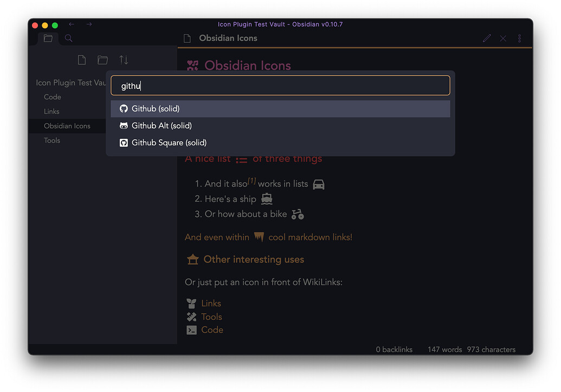Open vault search

pos(68,38)
